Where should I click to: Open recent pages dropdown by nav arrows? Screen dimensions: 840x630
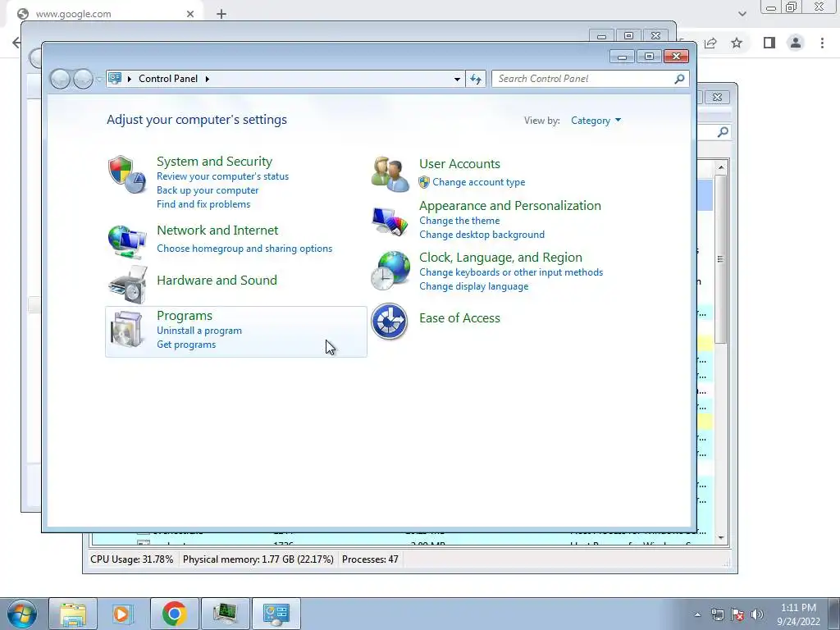coord(98,80)
